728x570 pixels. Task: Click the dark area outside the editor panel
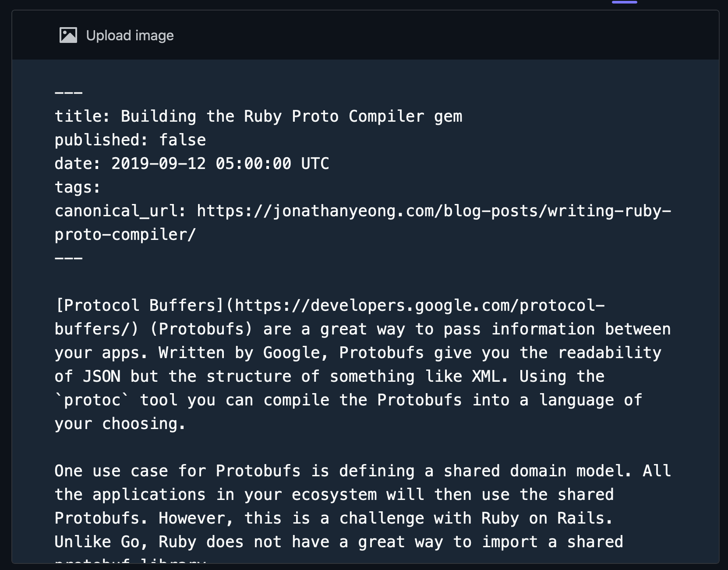[x=5, y=285]
